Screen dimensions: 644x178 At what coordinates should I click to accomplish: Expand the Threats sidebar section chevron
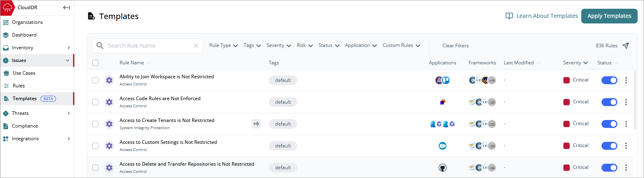pos(69,113)
